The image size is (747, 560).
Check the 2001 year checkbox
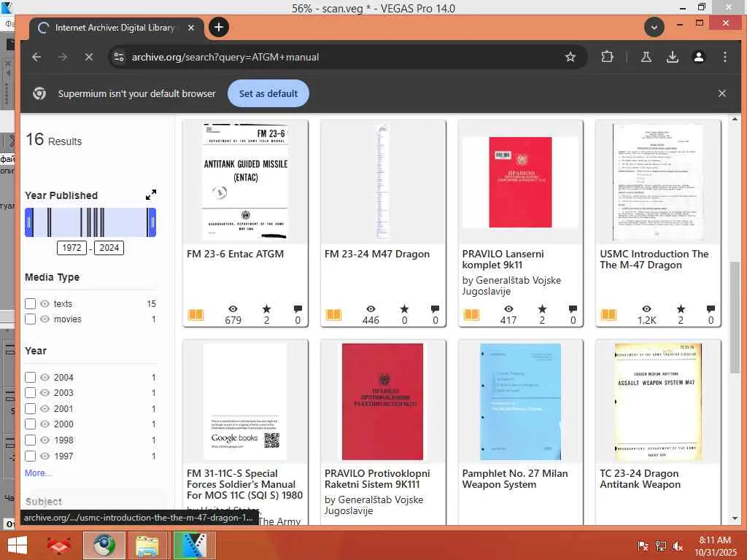(x=30, y=408)
